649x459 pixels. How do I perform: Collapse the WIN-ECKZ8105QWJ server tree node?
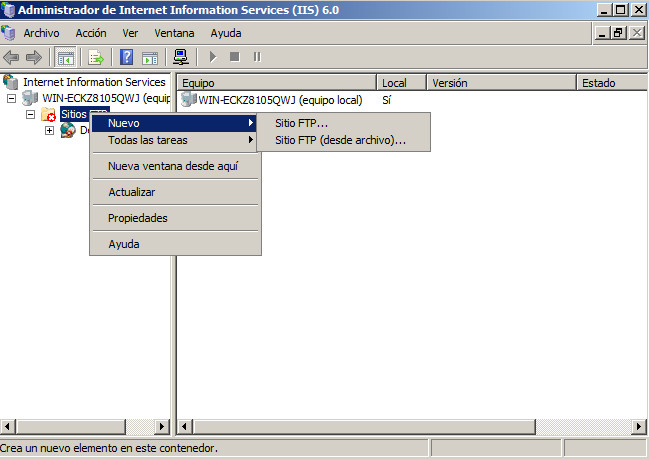tap(12, 99)
